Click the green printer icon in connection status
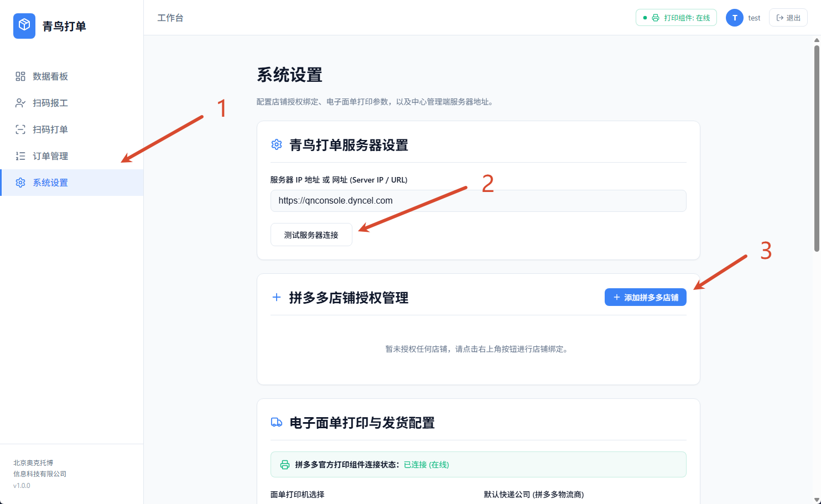This screenshot has width=821, height=504. point(285,465)
